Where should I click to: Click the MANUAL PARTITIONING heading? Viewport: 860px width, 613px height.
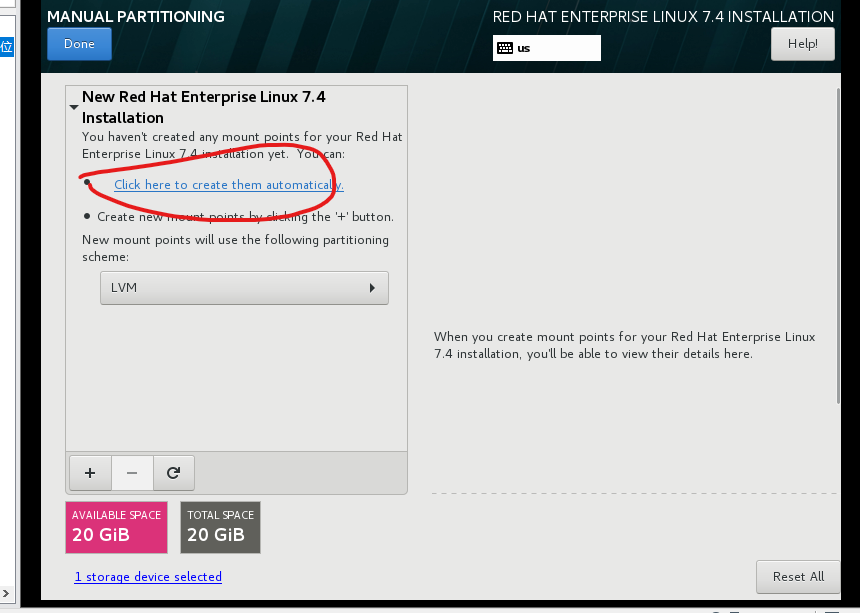pyautogui.click(x=135, y=16)
